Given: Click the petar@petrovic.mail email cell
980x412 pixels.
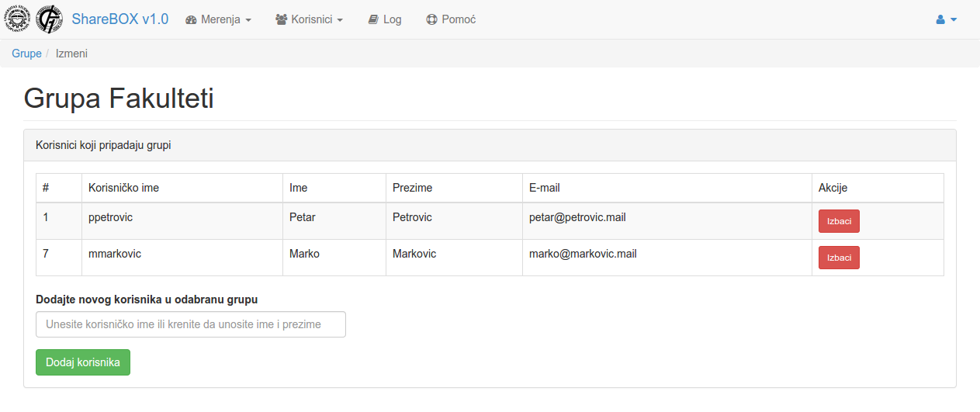Looking at the screenshot, I should [x=577, y=217].
